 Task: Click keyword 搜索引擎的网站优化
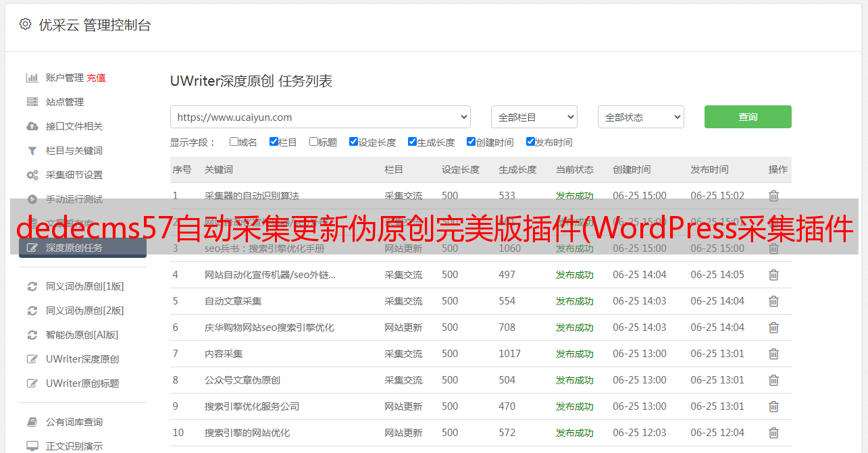(247, 433)
